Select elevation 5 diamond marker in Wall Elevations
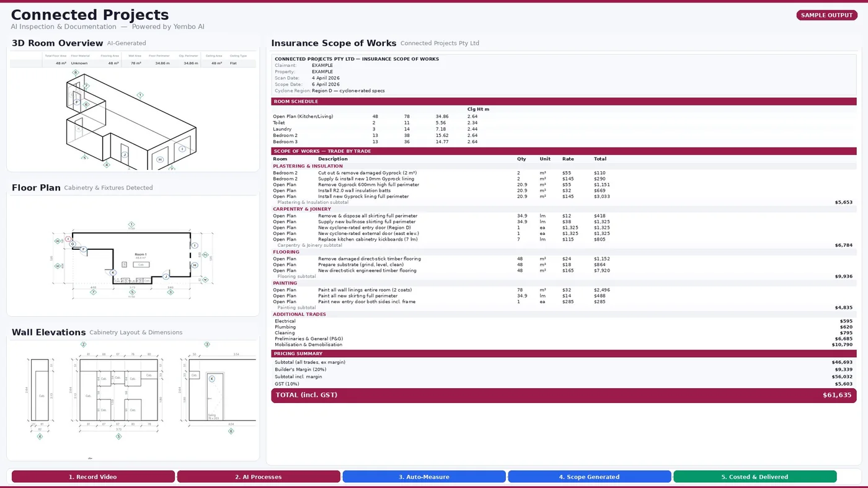 118,437
